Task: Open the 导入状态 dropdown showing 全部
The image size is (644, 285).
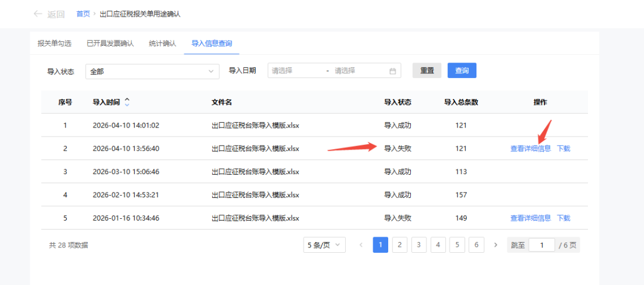Action: [153, 72]
